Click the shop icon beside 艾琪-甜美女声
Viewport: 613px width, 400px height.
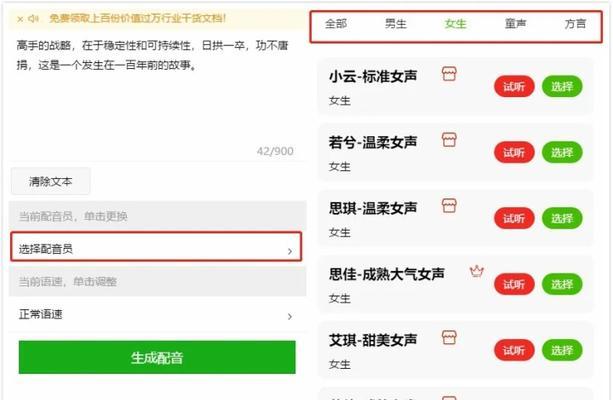pyautogui.click(x=449, y=337)
